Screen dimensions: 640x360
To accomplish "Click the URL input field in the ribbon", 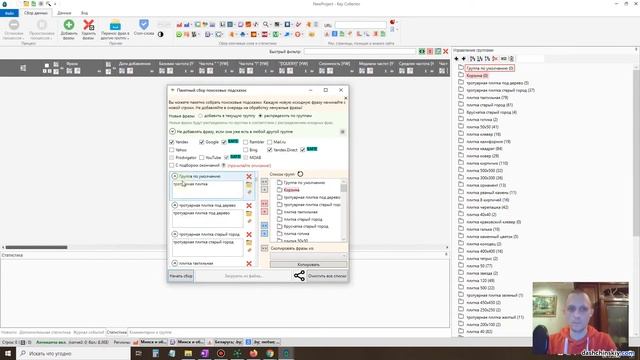I will point(360,25).
